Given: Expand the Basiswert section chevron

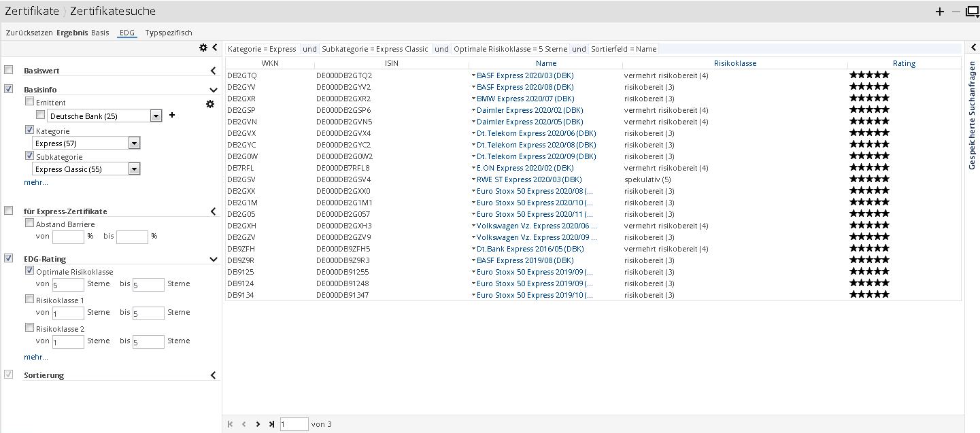Looking at the screenshot, I should tap(213, 71).
